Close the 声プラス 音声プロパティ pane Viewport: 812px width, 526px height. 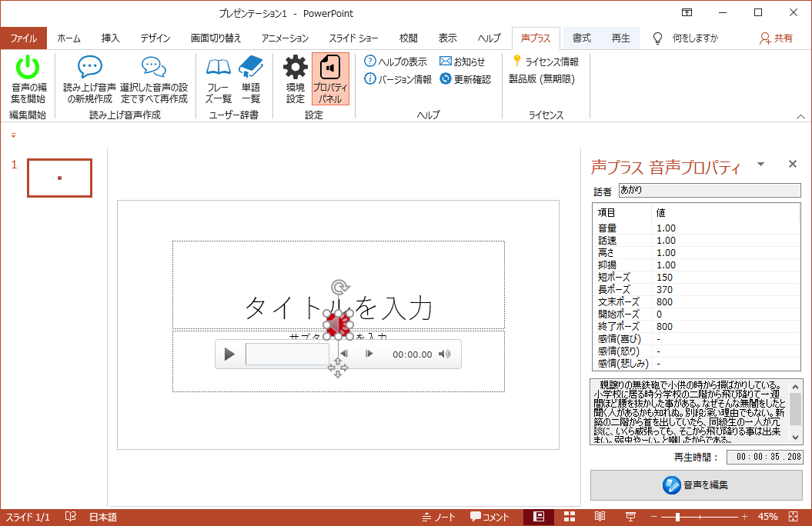792,164
